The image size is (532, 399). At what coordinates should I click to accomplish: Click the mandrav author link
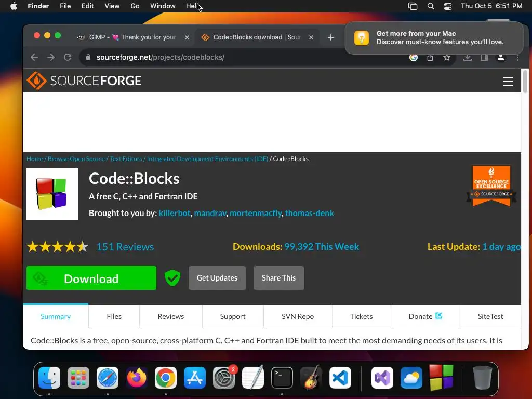coord(210,213)
